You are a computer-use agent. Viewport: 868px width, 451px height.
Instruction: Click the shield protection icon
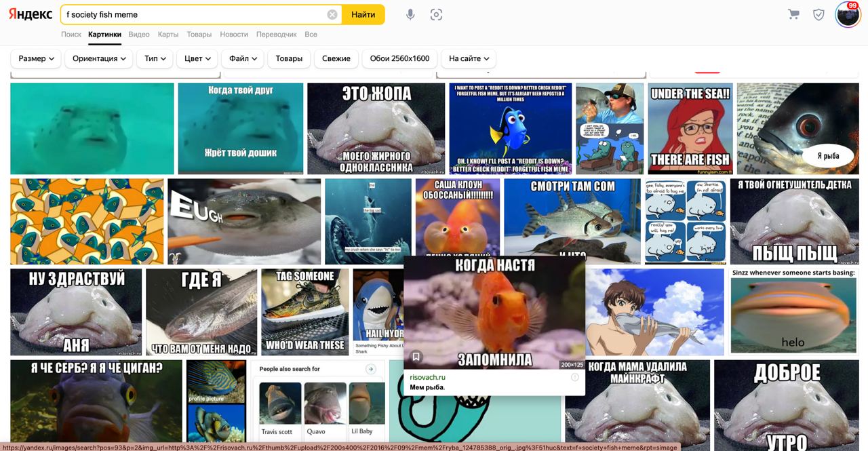(x=818, y=14)
